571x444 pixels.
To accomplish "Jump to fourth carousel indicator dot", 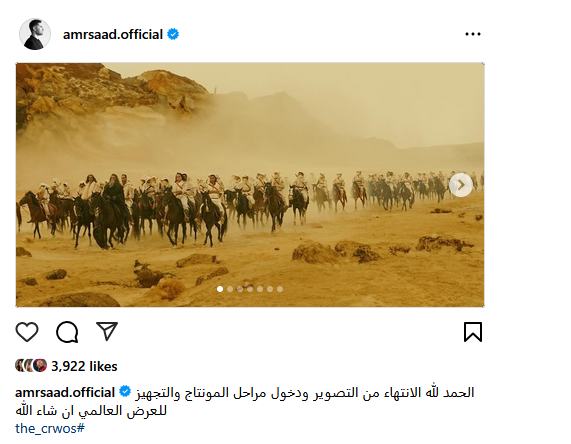I will coord(250,289).
